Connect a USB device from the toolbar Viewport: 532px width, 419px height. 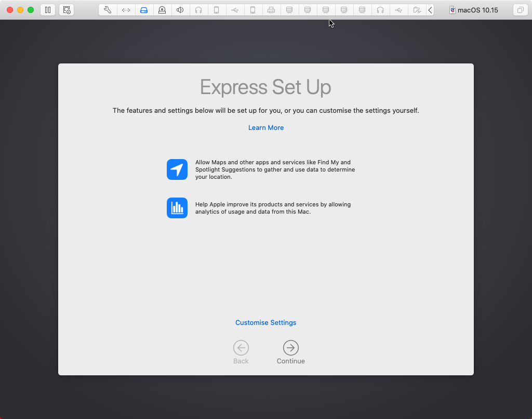[x=235, y=10]
